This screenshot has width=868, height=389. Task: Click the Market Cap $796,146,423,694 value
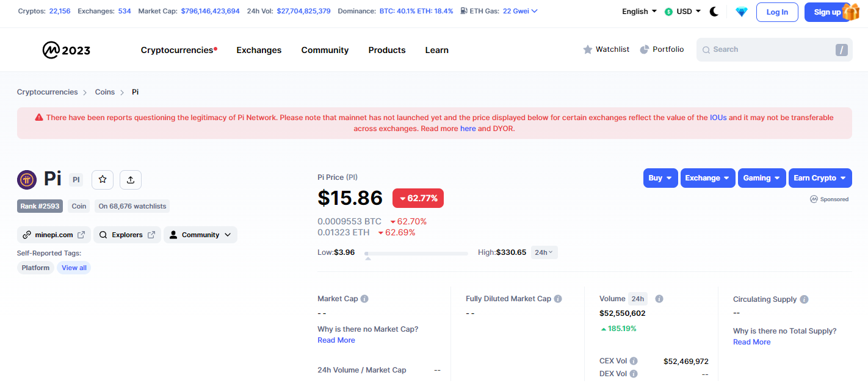pos(211,11)
